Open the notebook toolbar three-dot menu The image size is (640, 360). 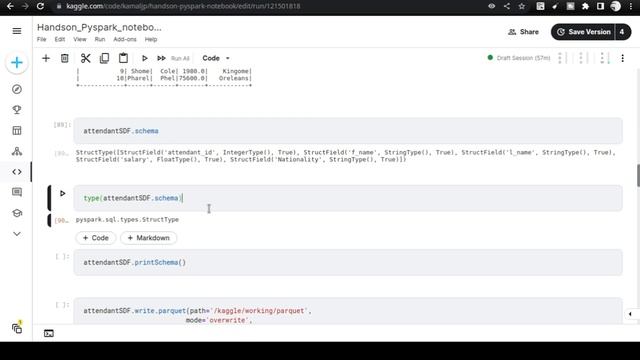(622, 58)
